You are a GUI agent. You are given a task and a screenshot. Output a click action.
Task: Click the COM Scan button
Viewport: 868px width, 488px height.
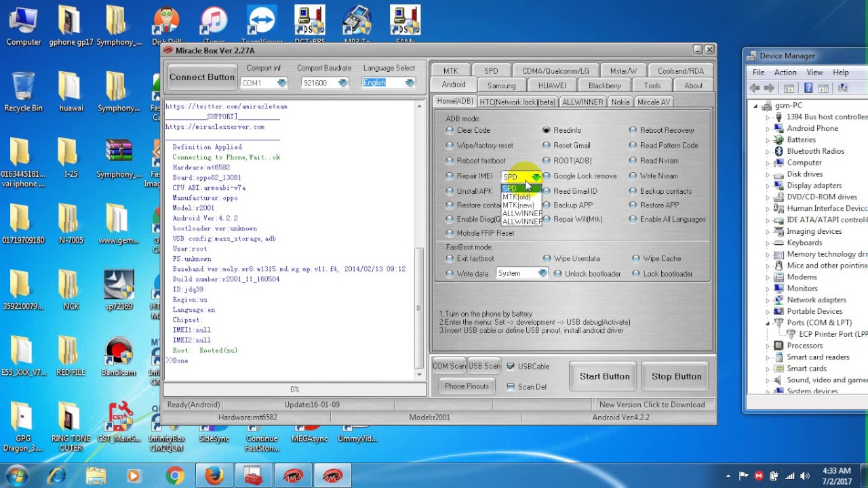[x=449, y=366]
